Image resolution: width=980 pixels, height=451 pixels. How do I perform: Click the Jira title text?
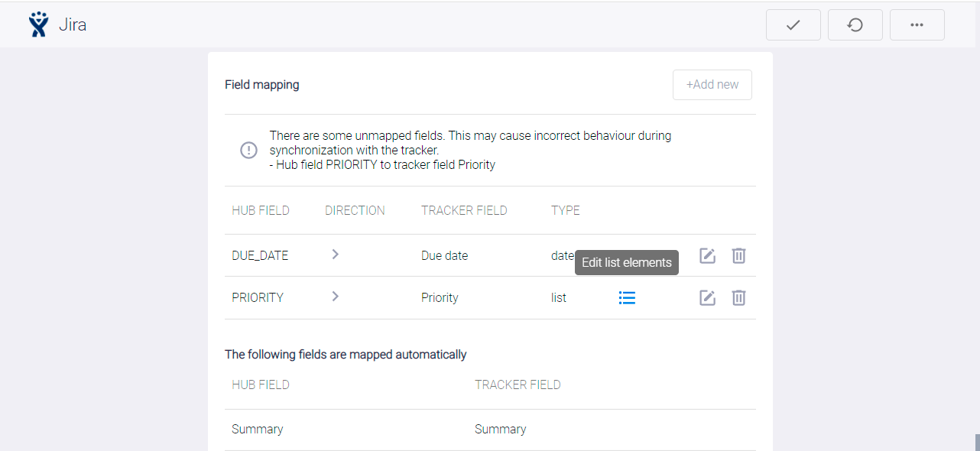click(x=73, y=24)
